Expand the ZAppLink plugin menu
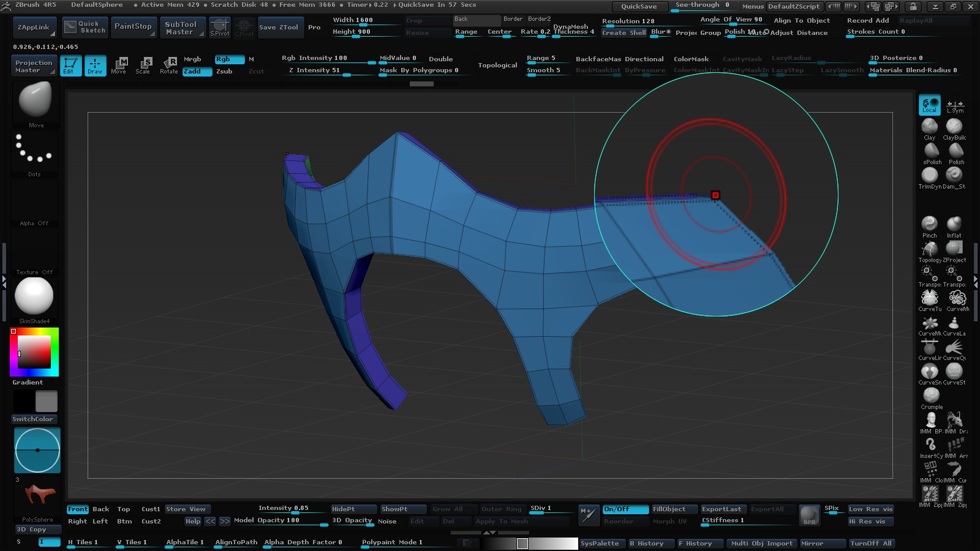Screen dimensions: 980x551 pos(34,28)
